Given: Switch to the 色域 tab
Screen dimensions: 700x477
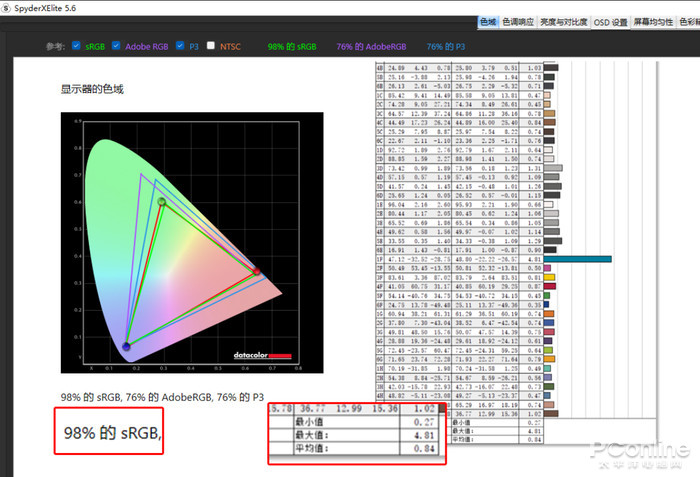Looking at the screenshot, I should point(488,22).
